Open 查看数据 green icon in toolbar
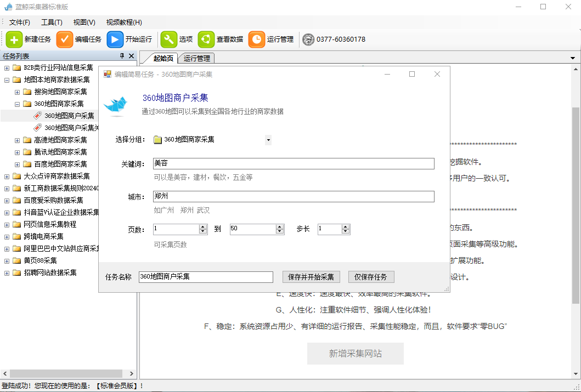Image resolution: width=581 pixels, height=392 pixels. 206,39
